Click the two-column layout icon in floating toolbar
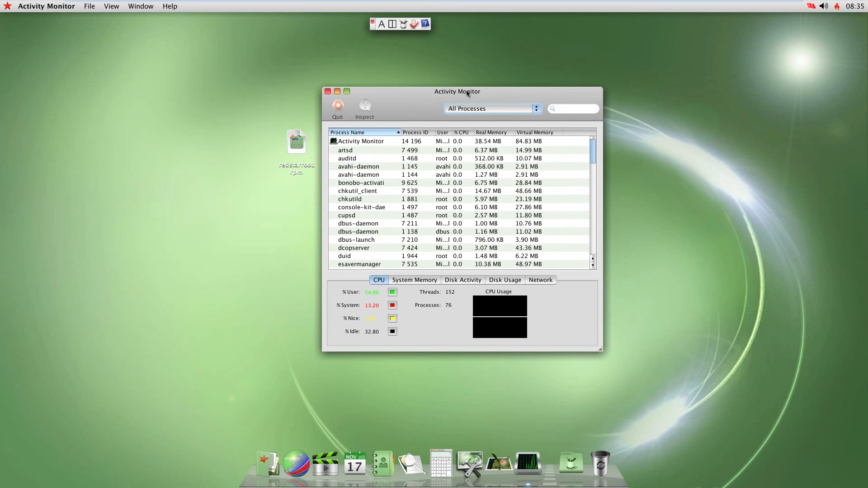Image resolution: width=868 pixels, height=488 pixels. [392, 24]
